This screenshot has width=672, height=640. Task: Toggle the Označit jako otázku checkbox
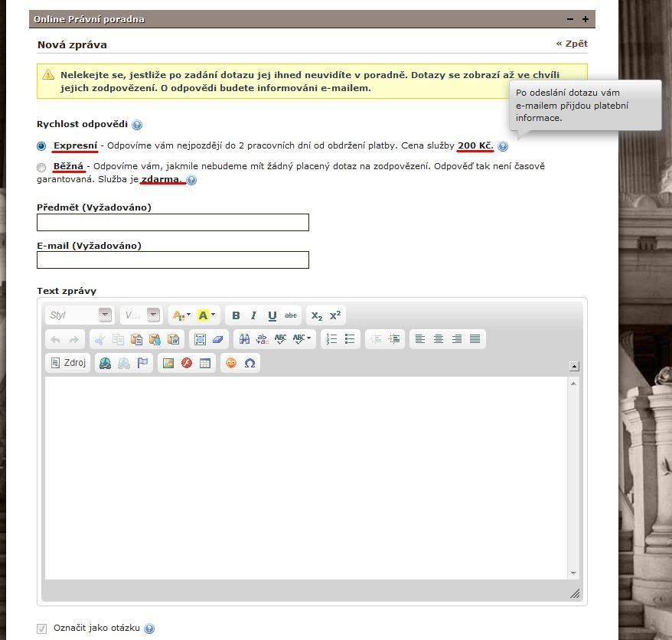(x=41, y=629)
